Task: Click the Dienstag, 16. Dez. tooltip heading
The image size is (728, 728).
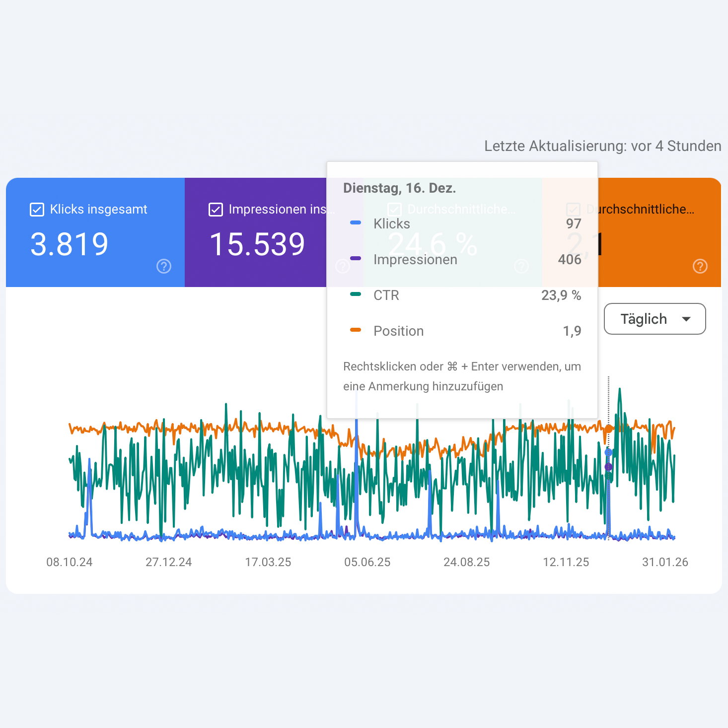Action: [x=399, y=188]
